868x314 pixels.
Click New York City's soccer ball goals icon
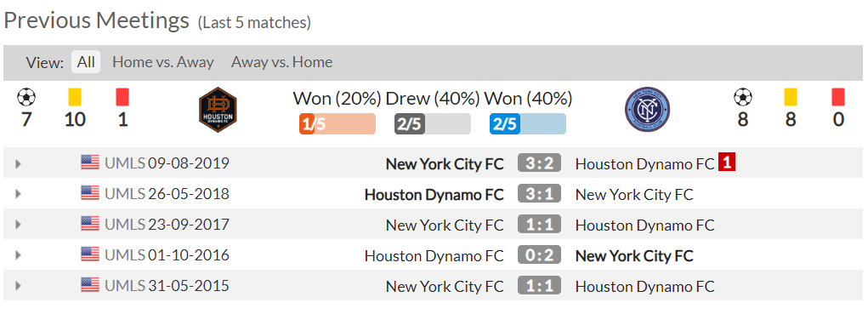click(743, 98)
